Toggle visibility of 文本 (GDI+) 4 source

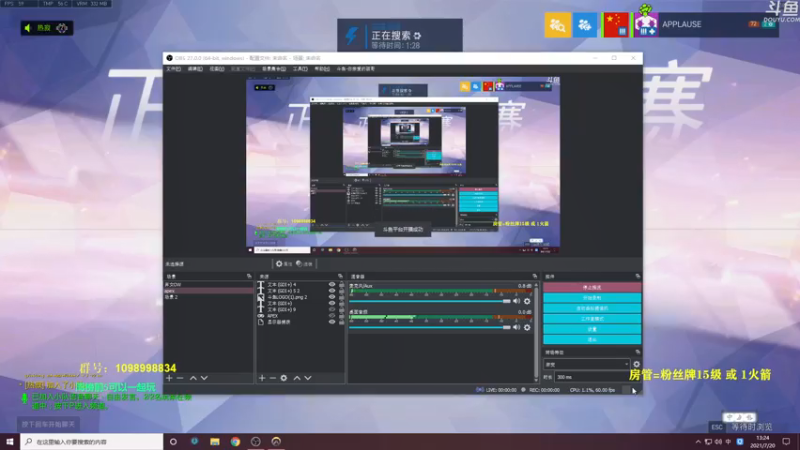click(332, 285)
